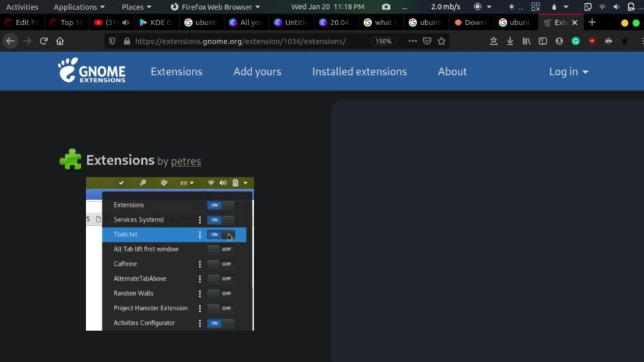Focus the address bar URL field
The image size is (644, 362).
click(x=240, y=41)
